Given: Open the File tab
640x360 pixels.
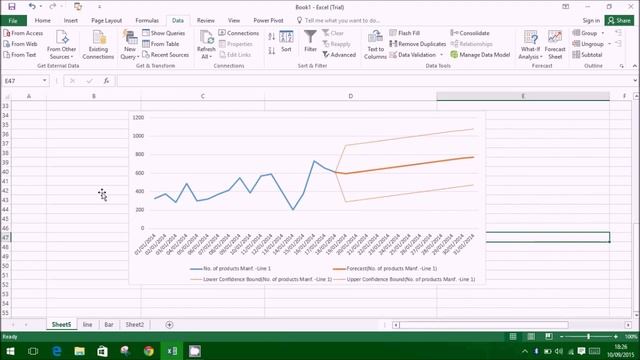Looking at the screenshot, I should pos(13,20).
